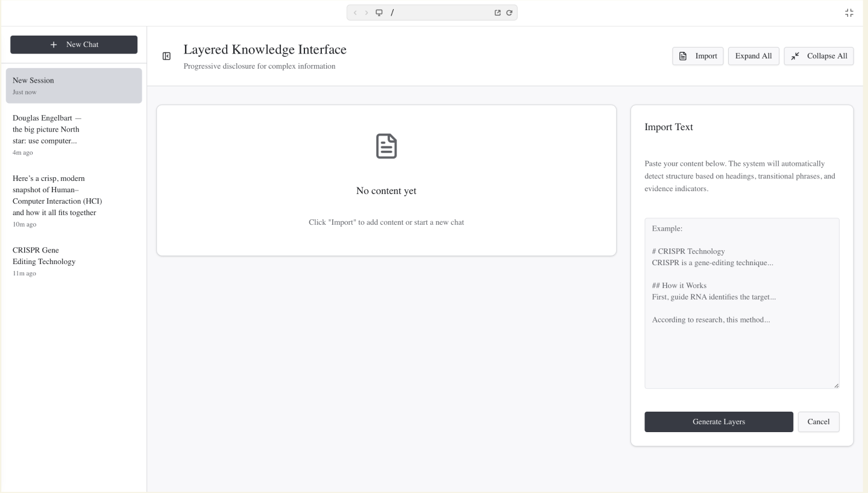The height and width of the screenshot is (493, 868).
Task: Reload the preview using the refresh icon
Action: point(509,12)
